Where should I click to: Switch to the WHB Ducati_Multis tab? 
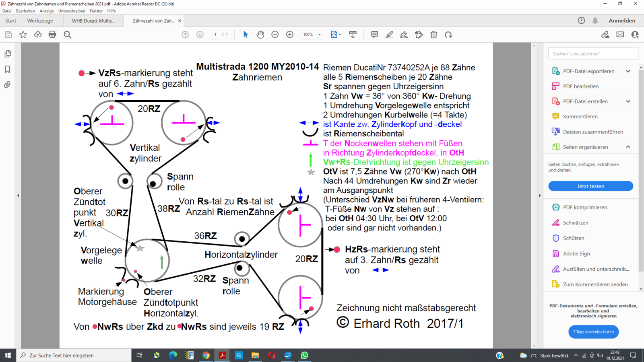[x=93, y=21]
